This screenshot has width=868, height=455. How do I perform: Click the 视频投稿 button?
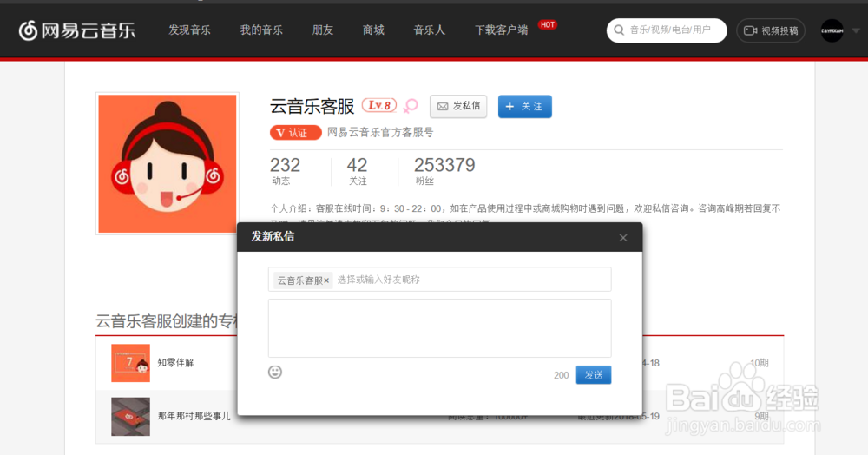771,30
